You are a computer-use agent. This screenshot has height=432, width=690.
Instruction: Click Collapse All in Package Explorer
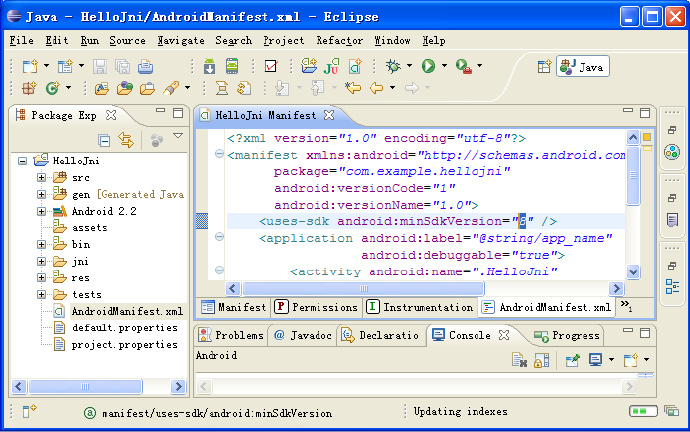point(104,141)
